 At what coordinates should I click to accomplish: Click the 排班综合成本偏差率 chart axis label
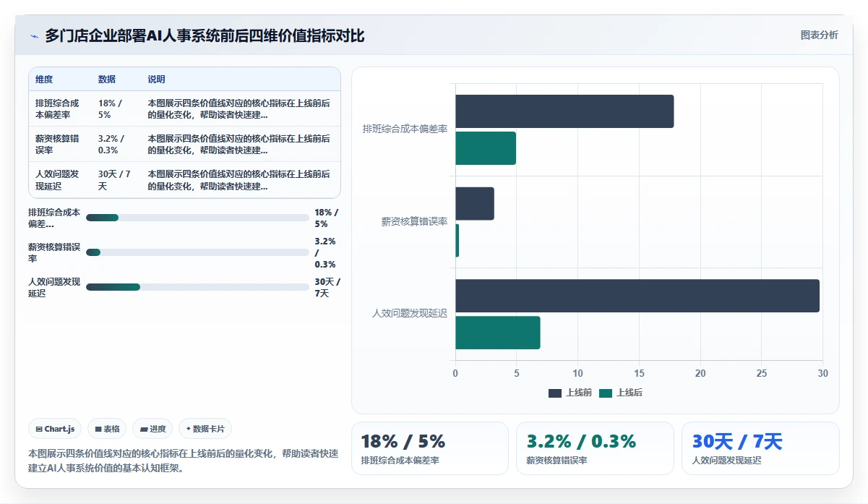pyautogui.click(x=405, y=129)
